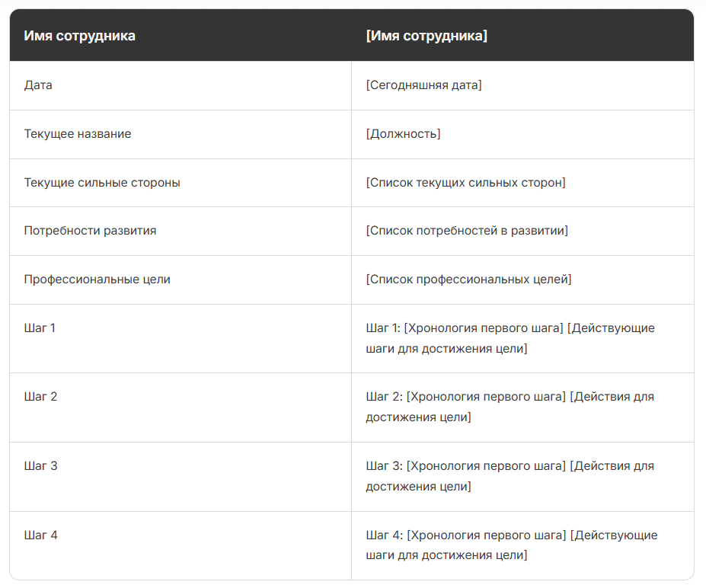
Task: Select the '[Сегодняшняя дата]' placeholder cell
Action: click(x=423, y=85)
